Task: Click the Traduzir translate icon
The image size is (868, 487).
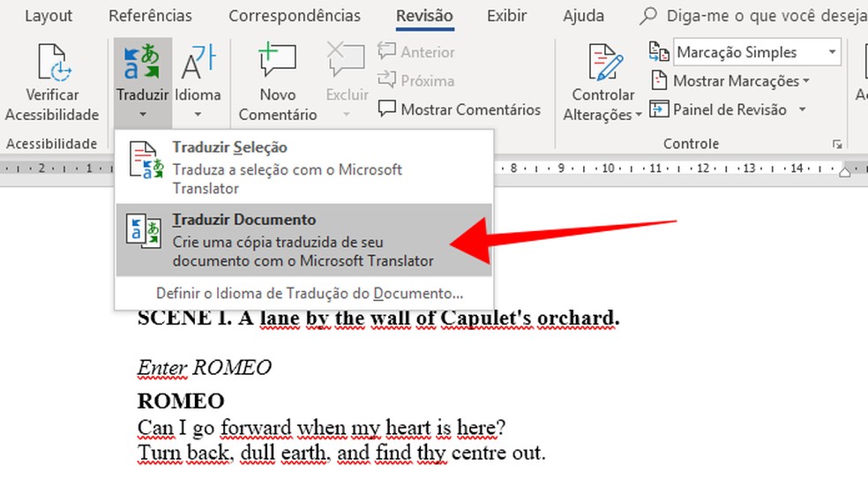Action: [142, 62]
